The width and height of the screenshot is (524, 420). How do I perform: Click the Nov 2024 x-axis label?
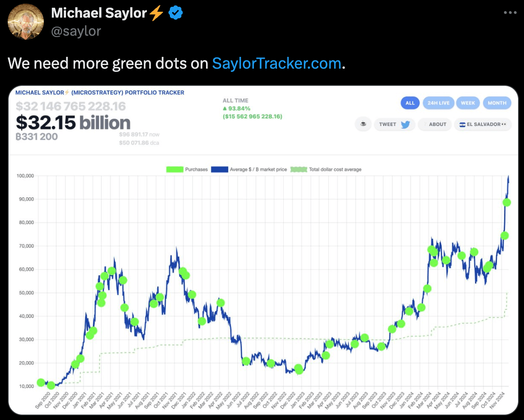click(497, 401)
